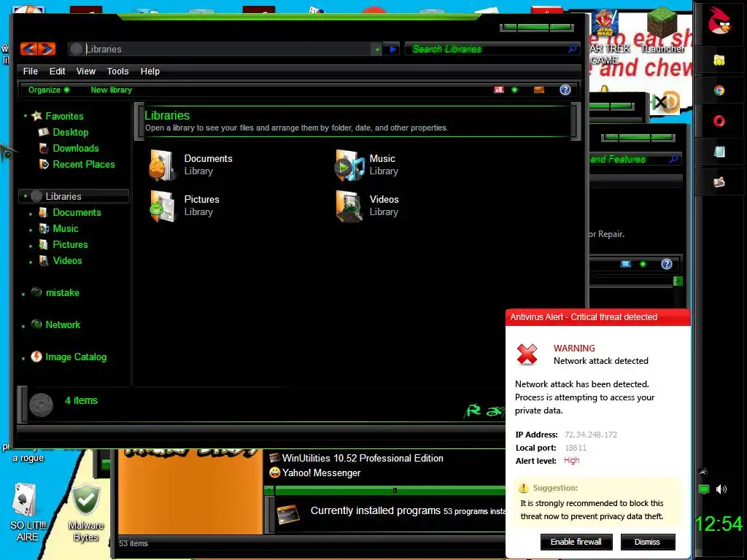
Task: Click the network monitor icon in system tray
Action: coord(704,489)
